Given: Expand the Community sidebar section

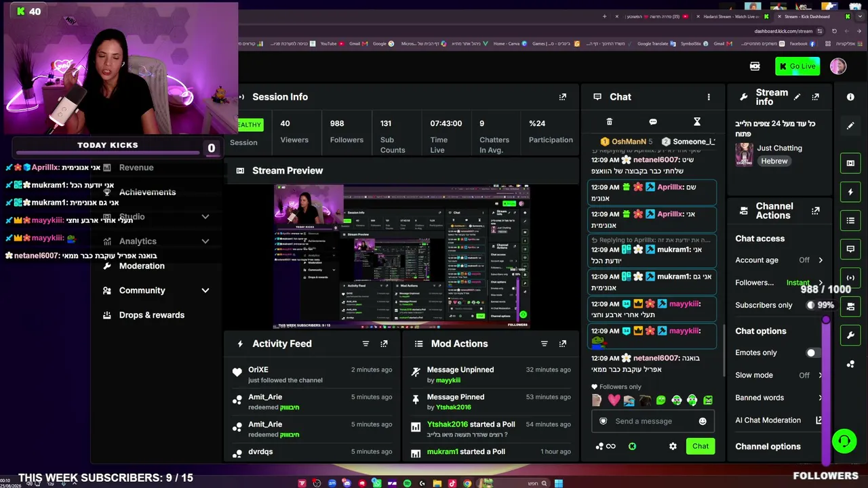Looking at the screenshot, I should [205, 290].
